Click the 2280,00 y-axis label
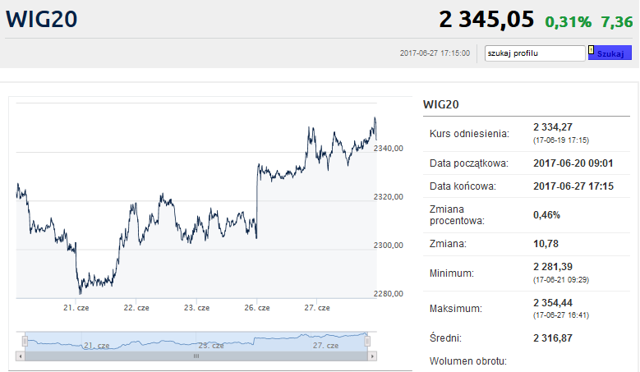 pos(388,294)
